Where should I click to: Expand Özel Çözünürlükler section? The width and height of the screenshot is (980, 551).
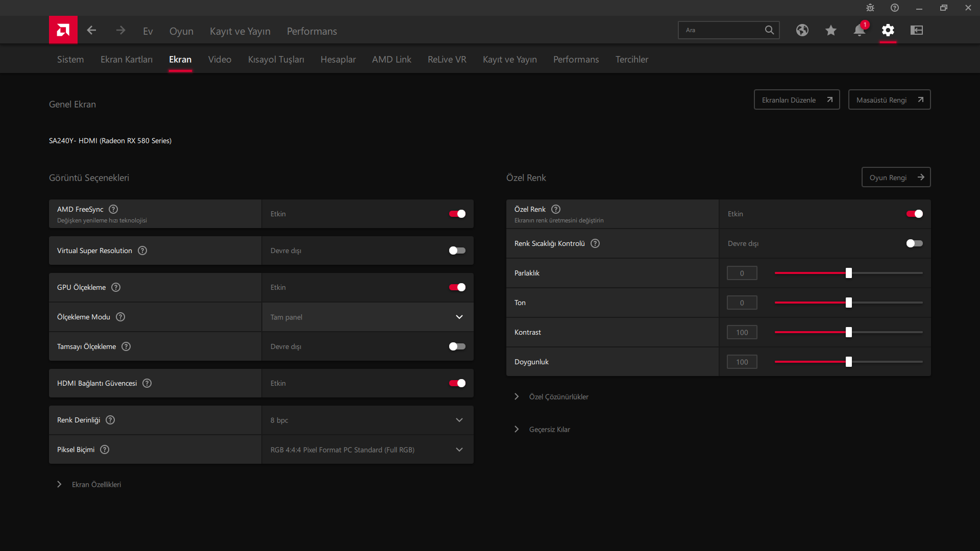pyautogui.click(x=552, y=396)
